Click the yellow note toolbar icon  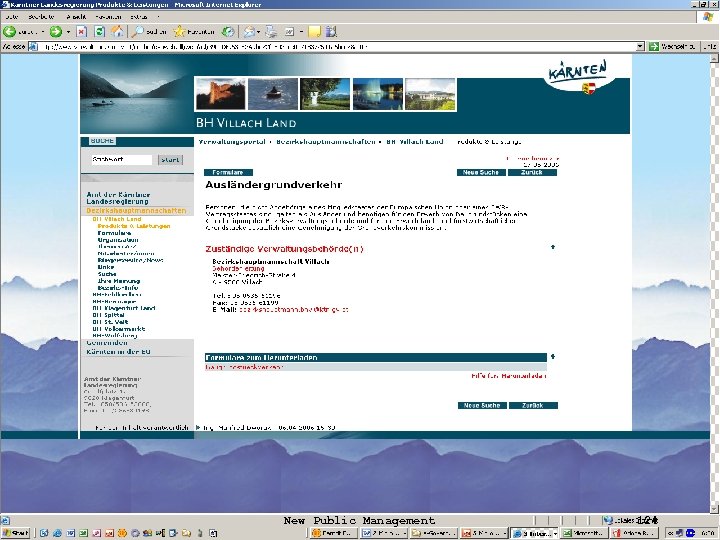[315, 32]
